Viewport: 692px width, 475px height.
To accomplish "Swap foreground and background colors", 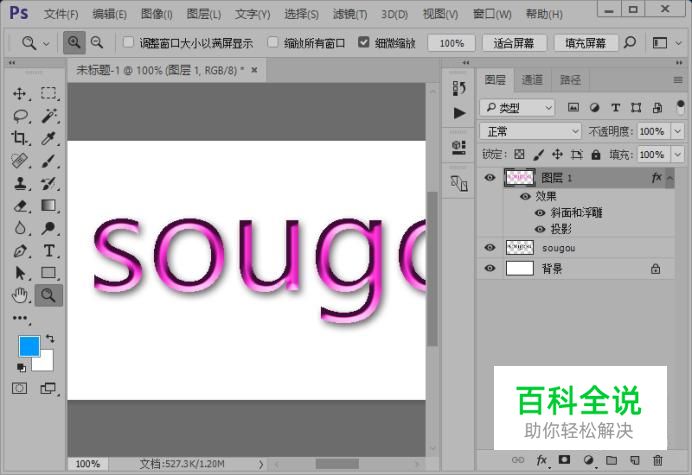I will pyautogui.click(x=50, y=339).
